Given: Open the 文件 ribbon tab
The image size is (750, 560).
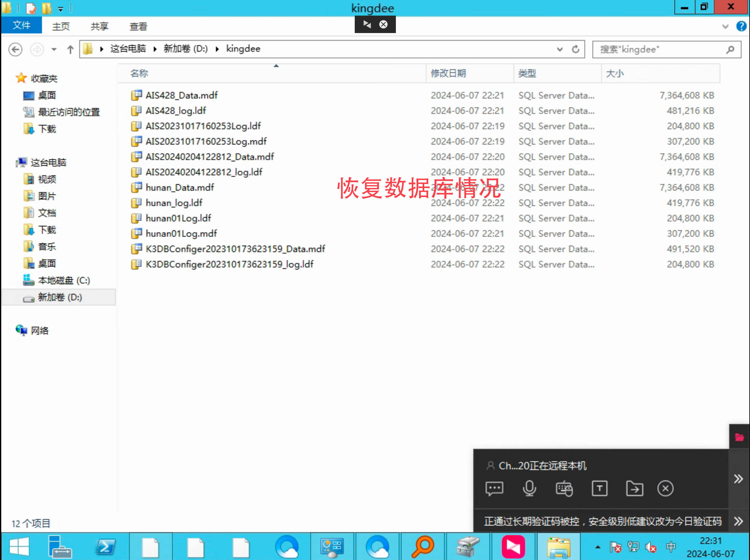Looking at the screenshot, I should (x=21, y=26).
